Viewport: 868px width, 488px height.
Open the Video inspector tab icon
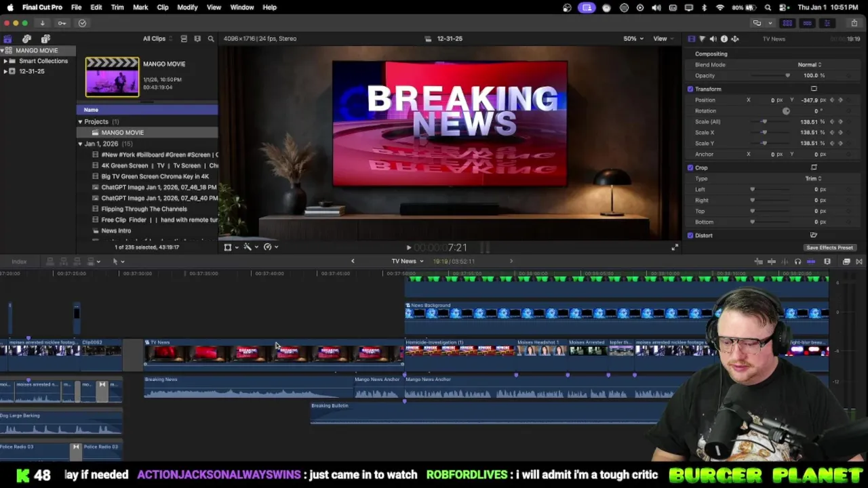(x=691, y=39)
